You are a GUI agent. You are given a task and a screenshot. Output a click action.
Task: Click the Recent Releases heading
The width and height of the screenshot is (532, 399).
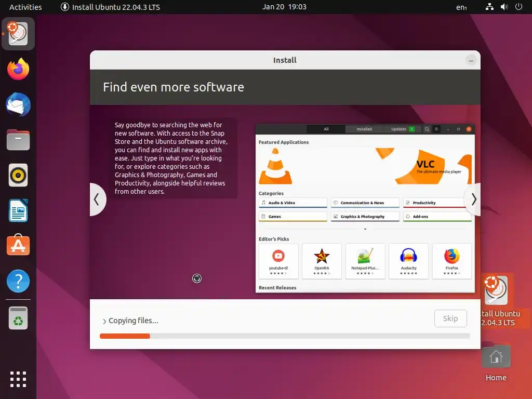tap(277, 287)
